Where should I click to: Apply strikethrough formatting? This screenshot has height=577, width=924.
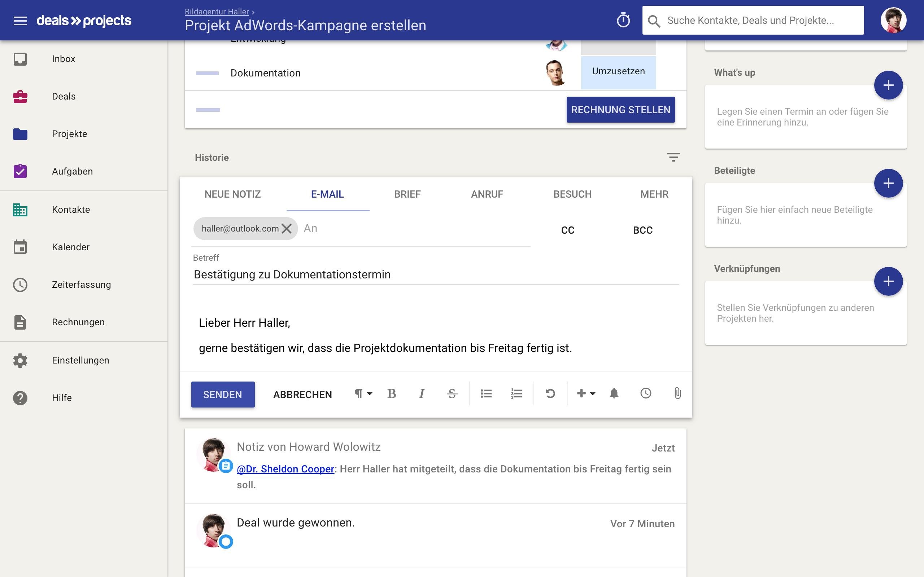tap(452, 394)
